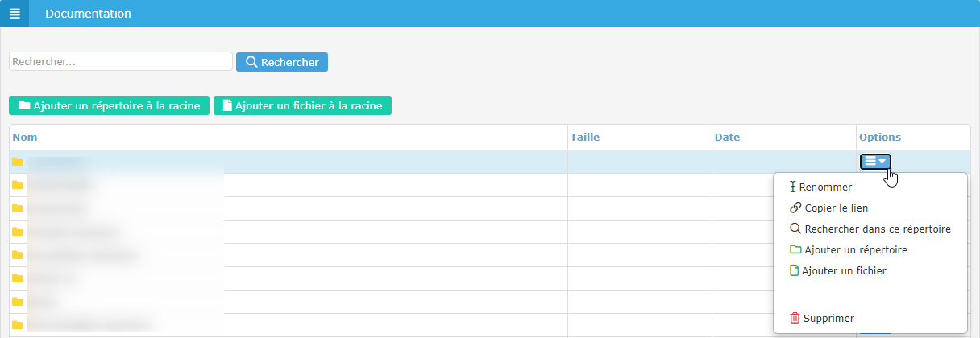980x338 pixels.
Task: Toggle the options dropdown on the highlighted row
Action: [875, 162]
